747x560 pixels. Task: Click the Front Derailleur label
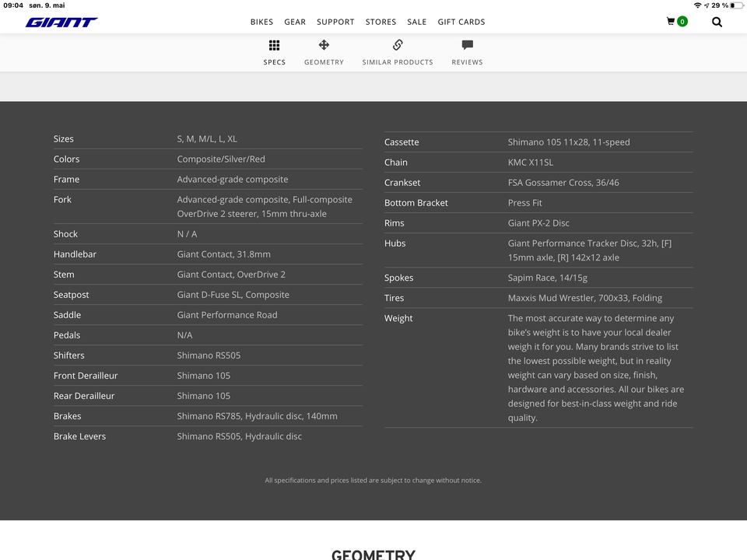tap(86, 376)
